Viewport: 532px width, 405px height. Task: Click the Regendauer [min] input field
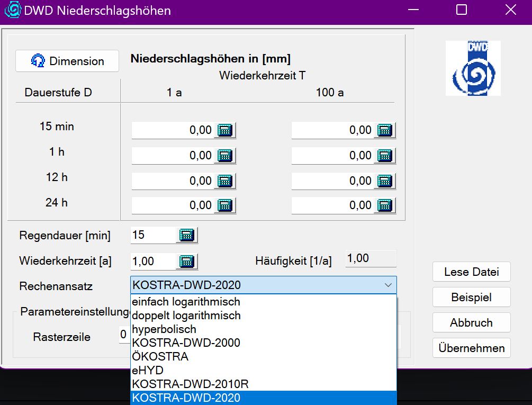(153, 235)
